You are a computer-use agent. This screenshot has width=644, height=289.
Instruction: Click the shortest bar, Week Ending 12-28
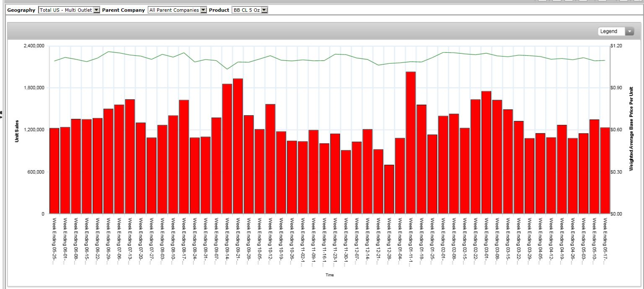(389, 189)
